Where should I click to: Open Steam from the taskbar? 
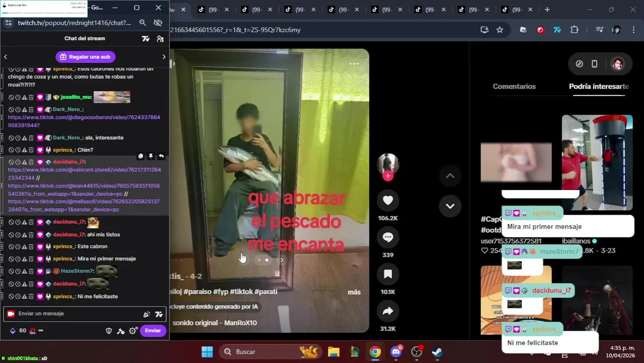[437, 351]
